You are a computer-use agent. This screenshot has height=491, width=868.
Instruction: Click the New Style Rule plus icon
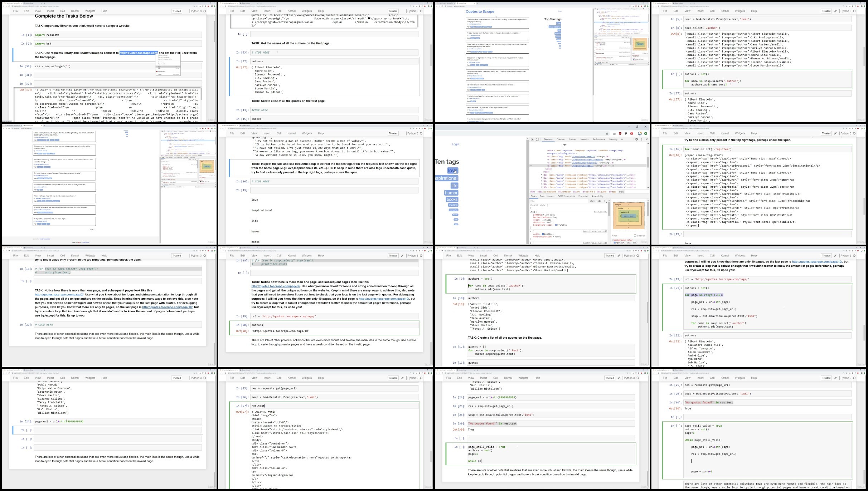(x=605, y=201)
